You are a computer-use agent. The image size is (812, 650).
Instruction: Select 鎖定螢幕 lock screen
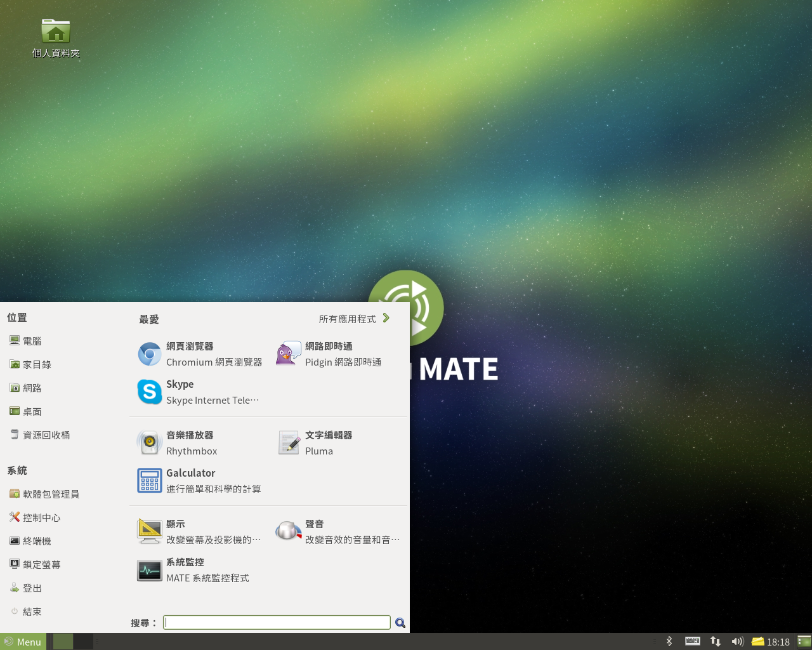click(x=35, y=564)
